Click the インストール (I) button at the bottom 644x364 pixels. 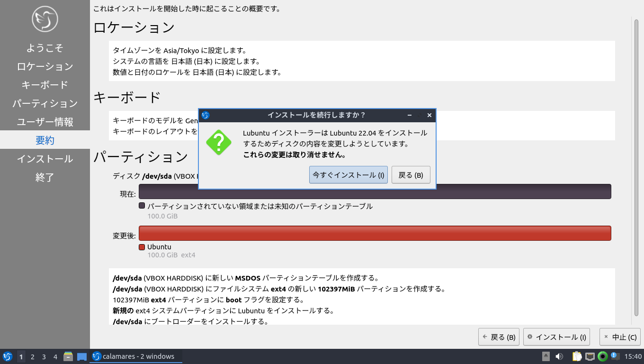tap(557, 337)
